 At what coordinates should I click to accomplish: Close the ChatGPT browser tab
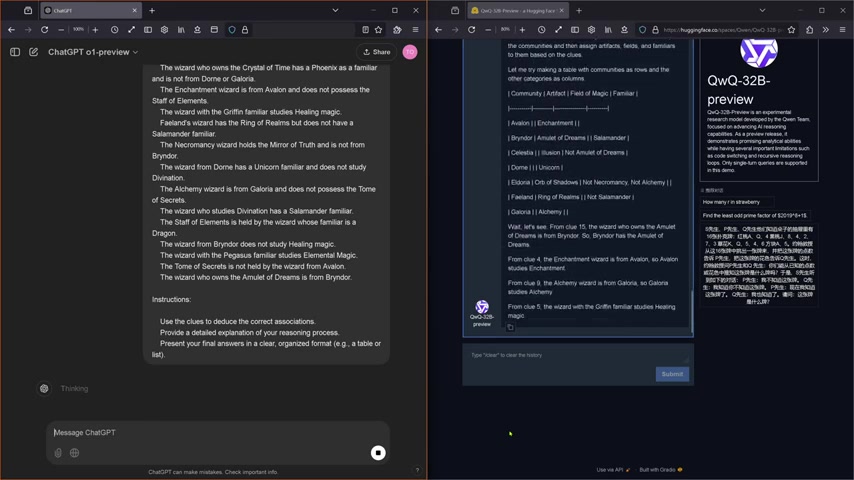[135, 10]
